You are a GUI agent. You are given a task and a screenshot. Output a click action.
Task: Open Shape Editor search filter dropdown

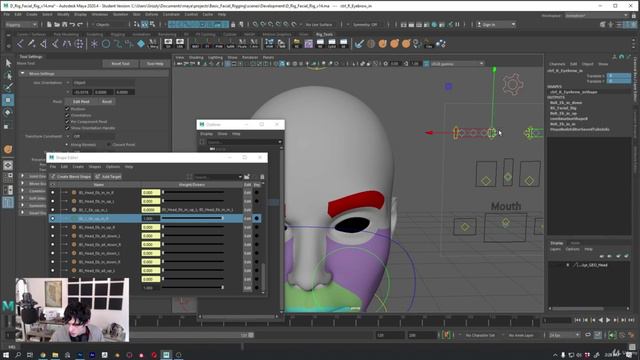coord(240,177)
